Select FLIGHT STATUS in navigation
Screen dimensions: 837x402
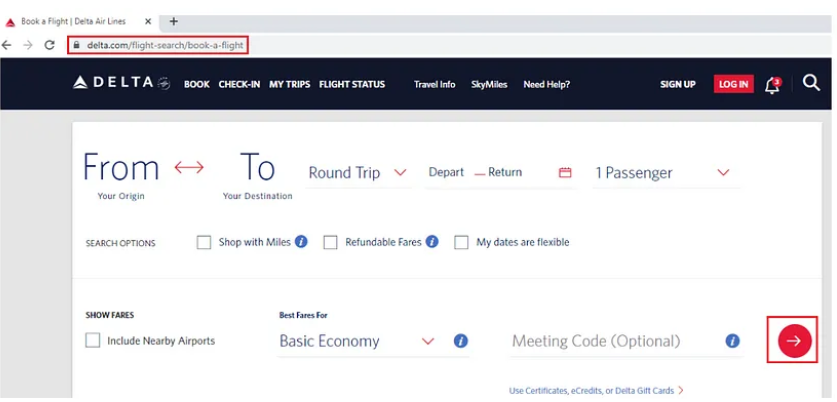coord(352,84)
